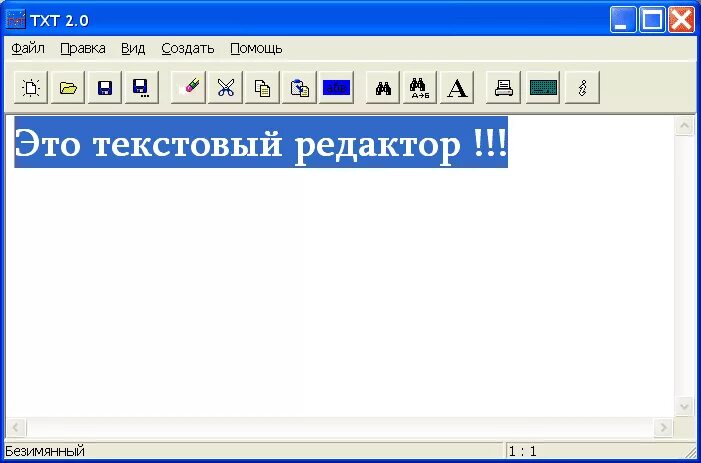Viewport: 701px width, 463px height.
Task: Open the Вид menu
Action: pyautogui.click(x=133, y=48)
